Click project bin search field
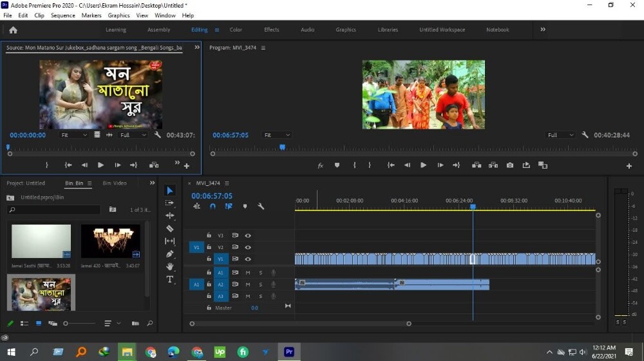This screenshot has height=361, width=644. (x=54, y=210)
